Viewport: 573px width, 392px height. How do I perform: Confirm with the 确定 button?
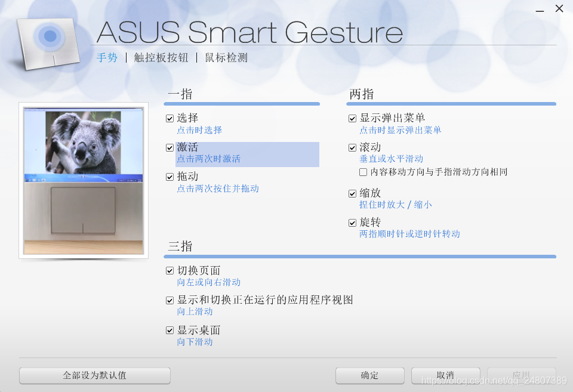click(370, 375)
